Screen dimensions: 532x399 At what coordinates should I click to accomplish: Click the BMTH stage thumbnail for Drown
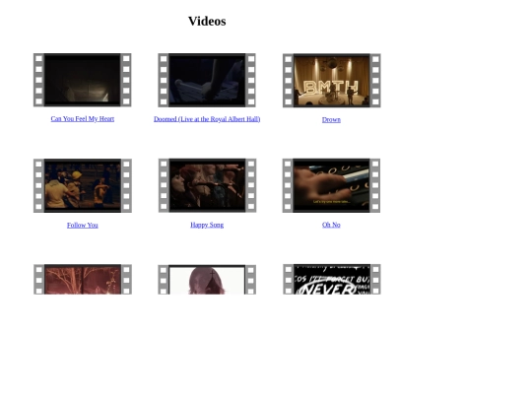(331, 81)
